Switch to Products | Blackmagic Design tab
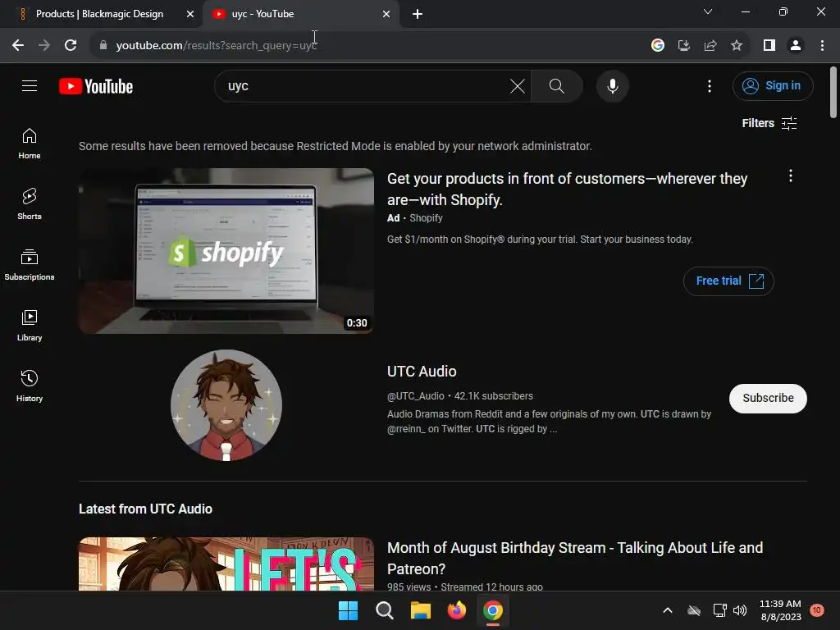This screenshot has width=840, height=630. point(99,14)
